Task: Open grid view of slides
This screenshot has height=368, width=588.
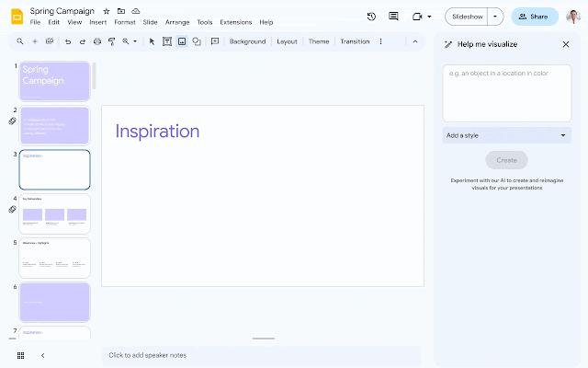Action: (x=20, y=355)
